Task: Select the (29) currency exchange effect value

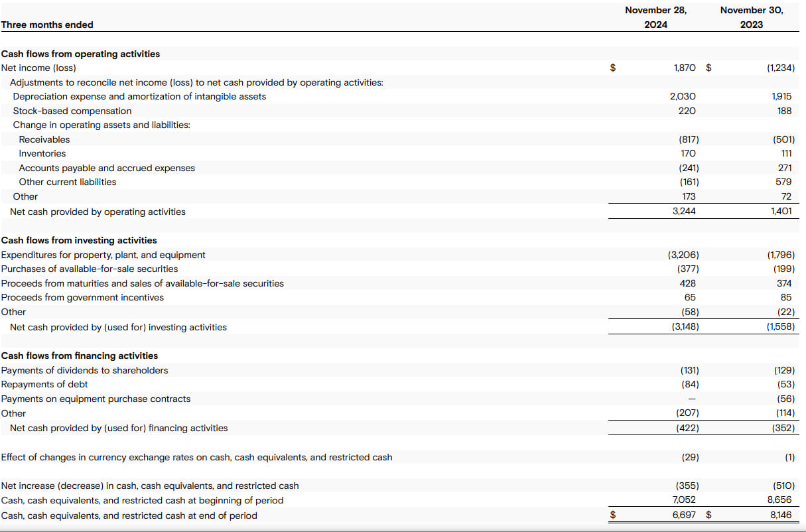Action: pyautogui.click(x=690, y=457)
